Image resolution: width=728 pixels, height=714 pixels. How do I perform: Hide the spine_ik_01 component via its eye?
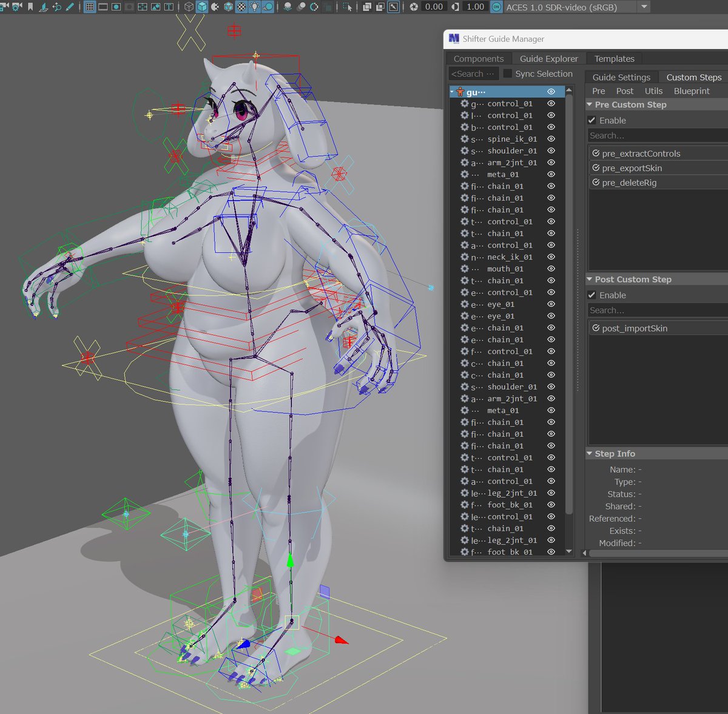[551, 139]
